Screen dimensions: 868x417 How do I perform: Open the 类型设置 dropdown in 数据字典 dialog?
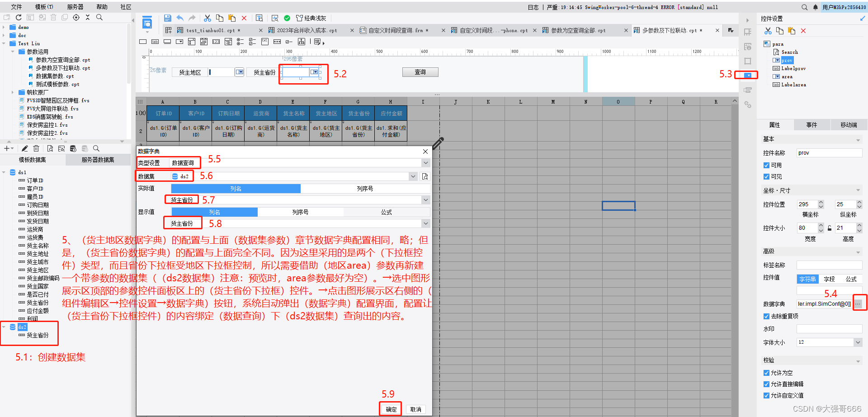pyautogui.click(x=425, y=163)
